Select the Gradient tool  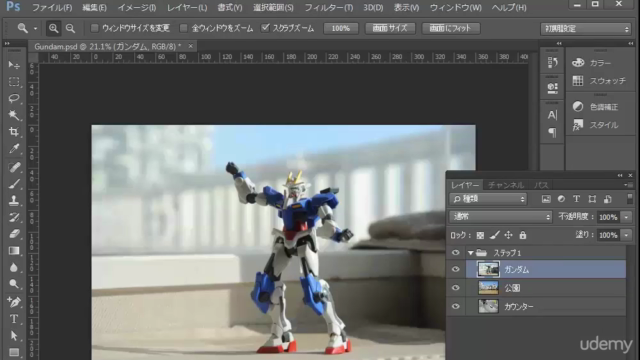pyautogui.click(x=14, y=251)
